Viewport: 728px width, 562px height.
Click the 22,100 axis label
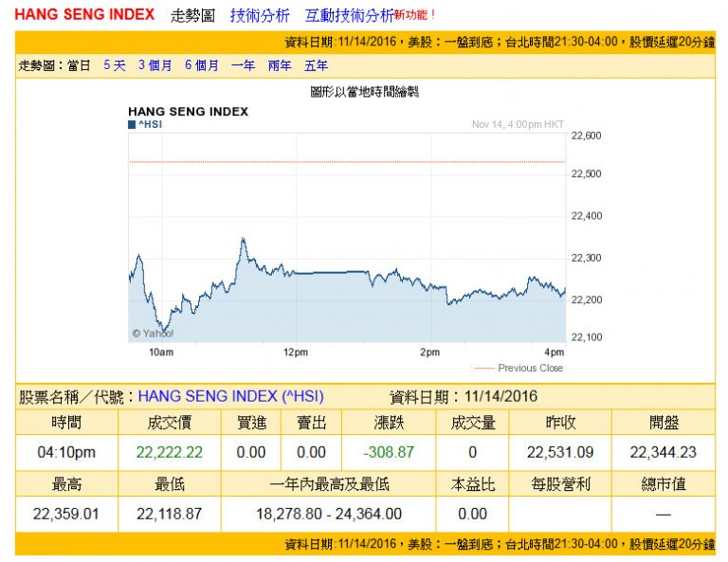tap(587, 337)
